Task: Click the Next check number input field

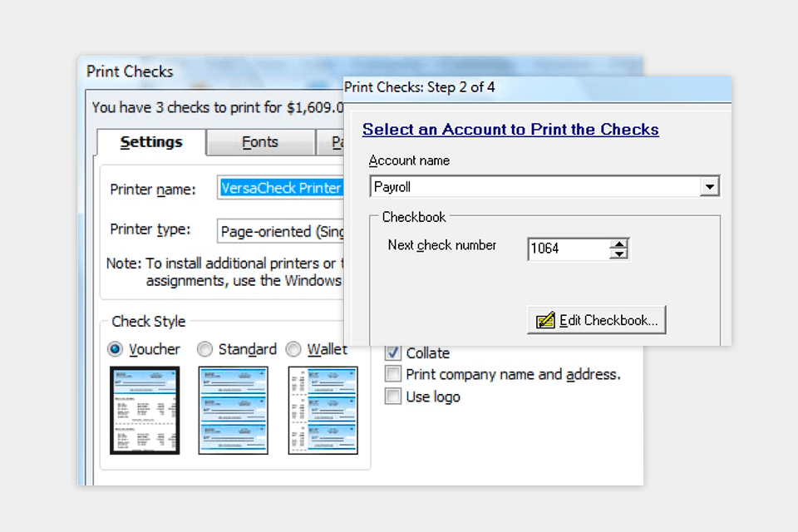Action: coord(565,249)
